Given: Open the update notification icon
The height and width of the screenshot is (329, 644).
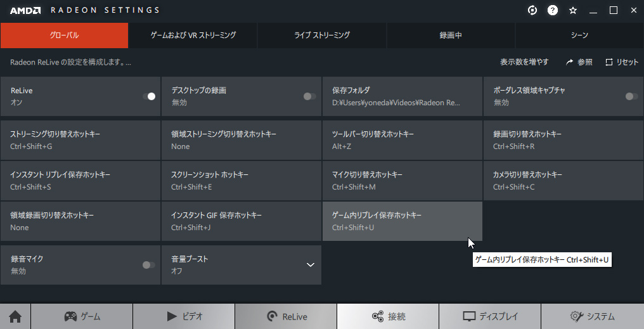Looking at the screenshot, I should point(532,10).
